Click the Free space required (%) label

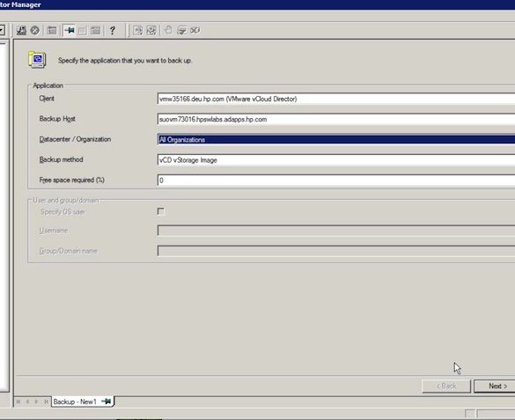[72, 180]
